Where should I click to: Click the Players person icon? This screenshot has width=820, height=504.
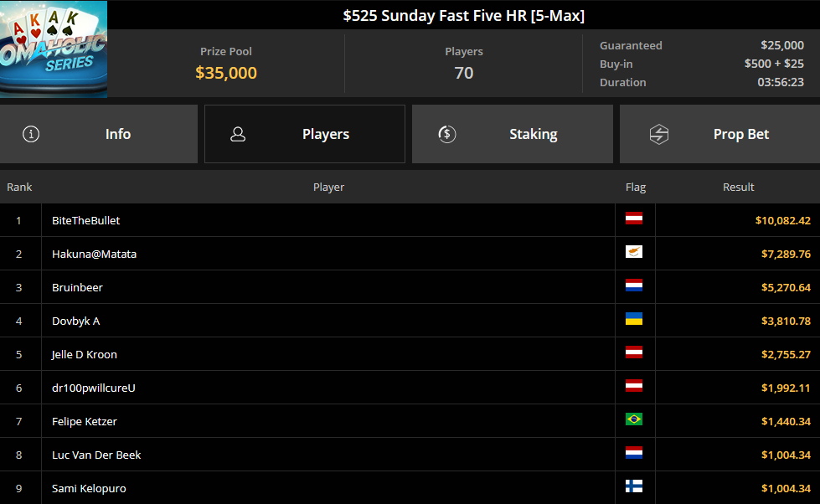click(x=238, y=134)
